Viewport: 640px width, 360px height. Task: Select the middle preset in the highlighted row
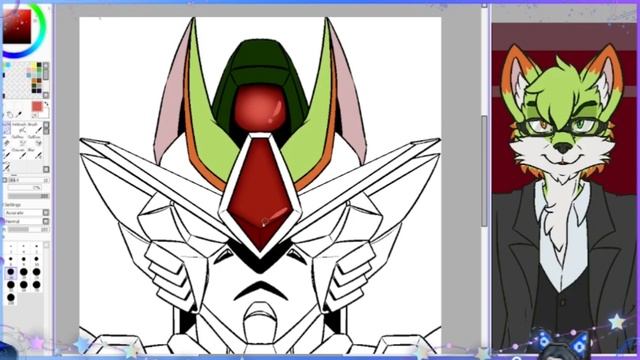24,272
